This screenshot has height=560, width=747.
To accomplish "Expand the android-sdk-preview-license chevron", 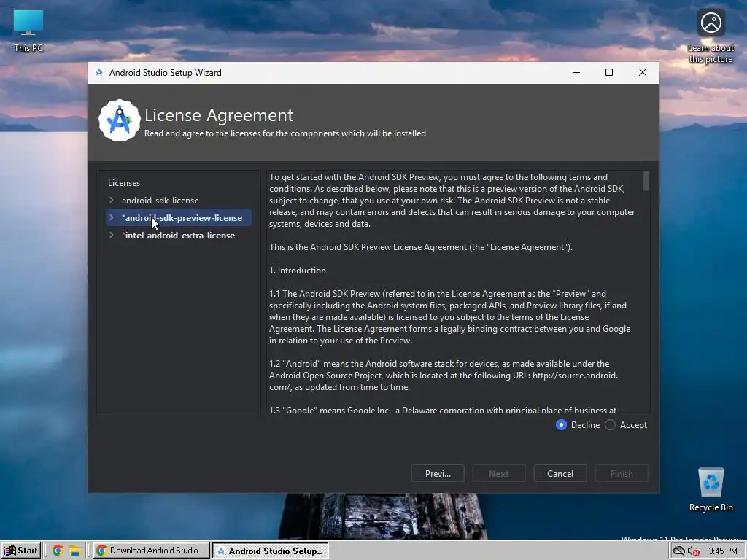I will point(112,217).
